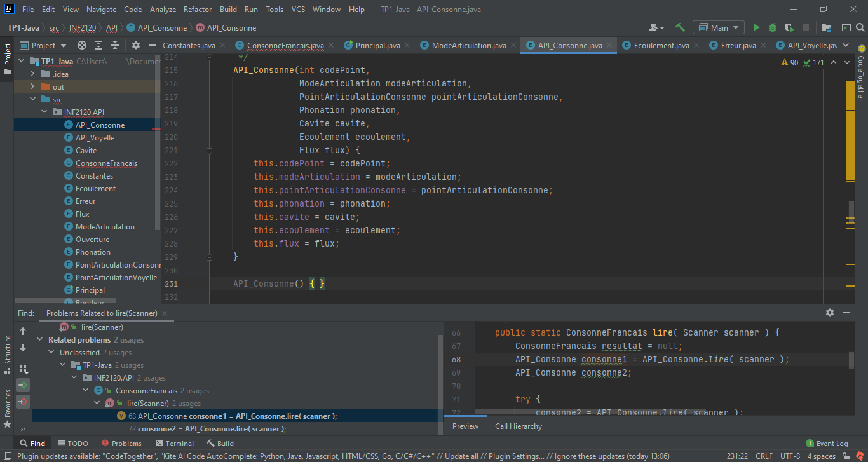
Task: Open Project Structure folder icon in toolbar
Action: 826,27
